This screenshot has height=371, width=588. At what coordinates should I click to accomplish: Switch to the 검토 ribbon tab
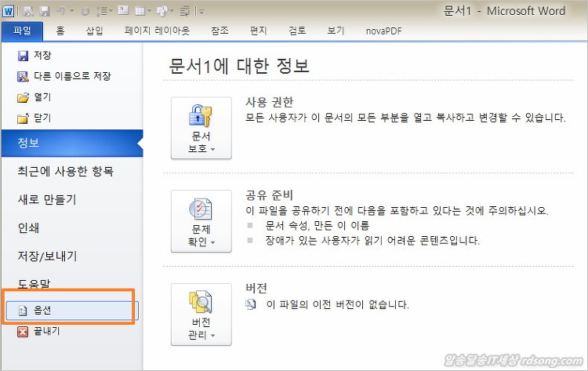pos(297,31)
